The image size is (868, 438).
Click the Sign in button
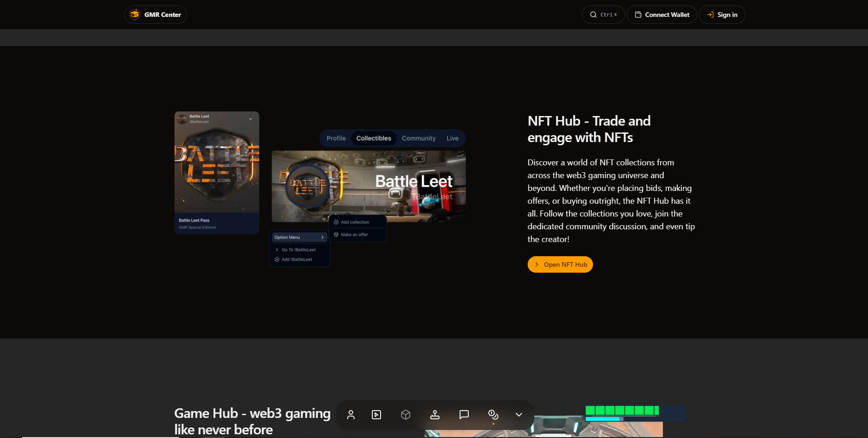point(722,15)
